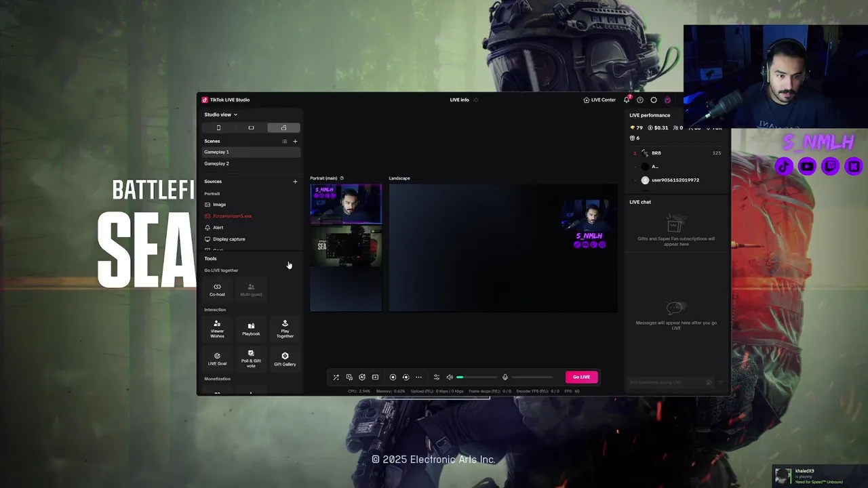868x488 pixels.
Task: Open the audio mixer settings icon
Action: point(437,377)
